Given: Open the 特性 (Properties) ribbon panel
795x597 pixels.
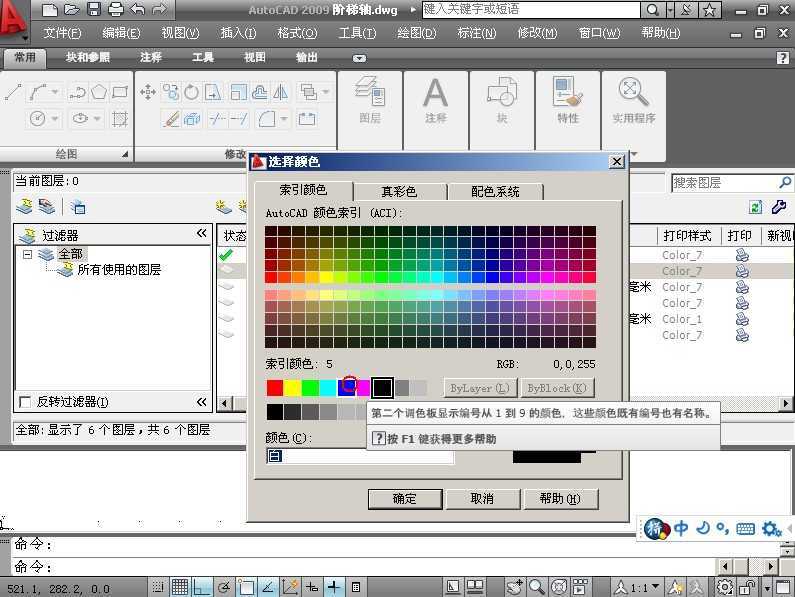Looking at the screenshot, I should pos(567,100).
